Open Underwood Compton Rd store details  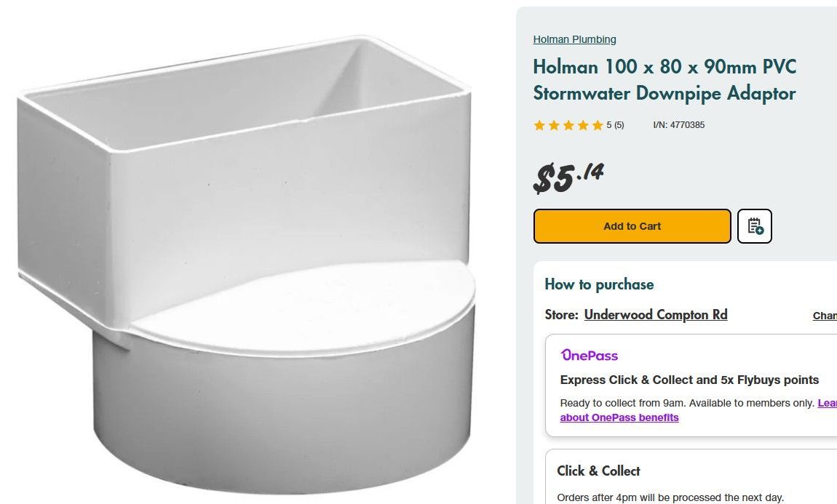click(x=655, y=314)
